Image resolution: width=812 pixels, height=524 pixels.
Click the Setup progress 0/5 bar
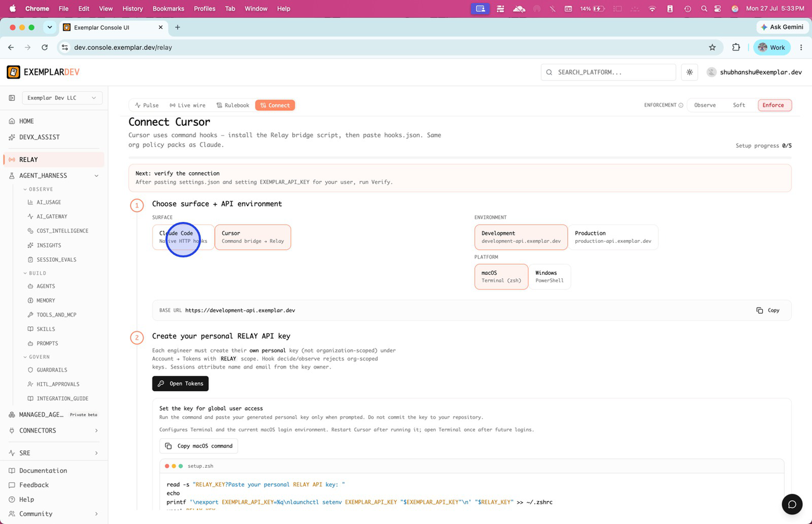click(x=460, y=157)
